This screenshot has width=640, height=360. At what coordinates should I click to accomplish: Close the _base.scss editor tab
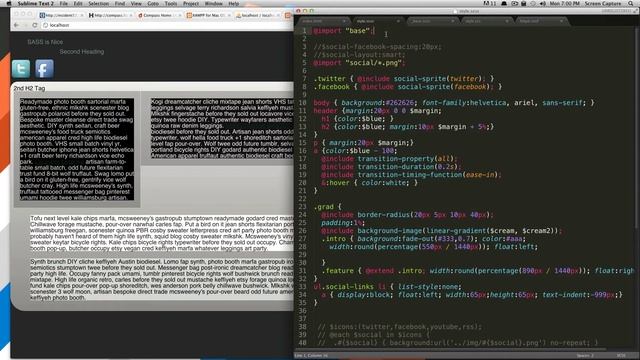point(453,21)
